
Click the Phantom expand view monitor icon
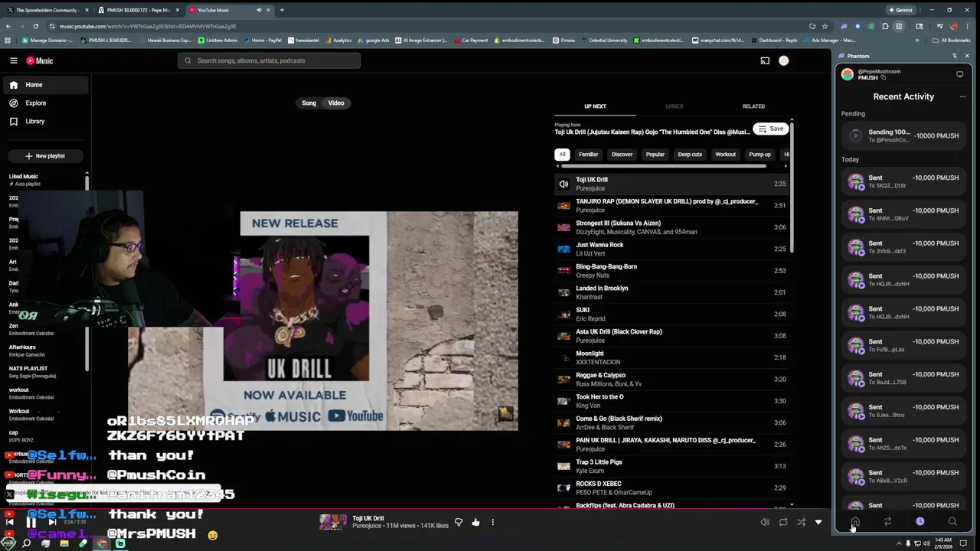coord(959,74)
